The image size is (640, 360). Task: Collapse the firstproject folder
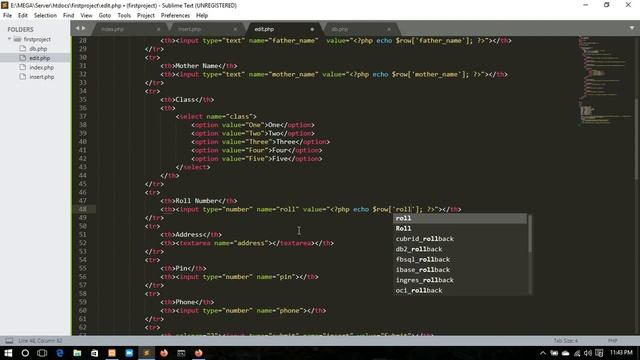tap(9, 39)
